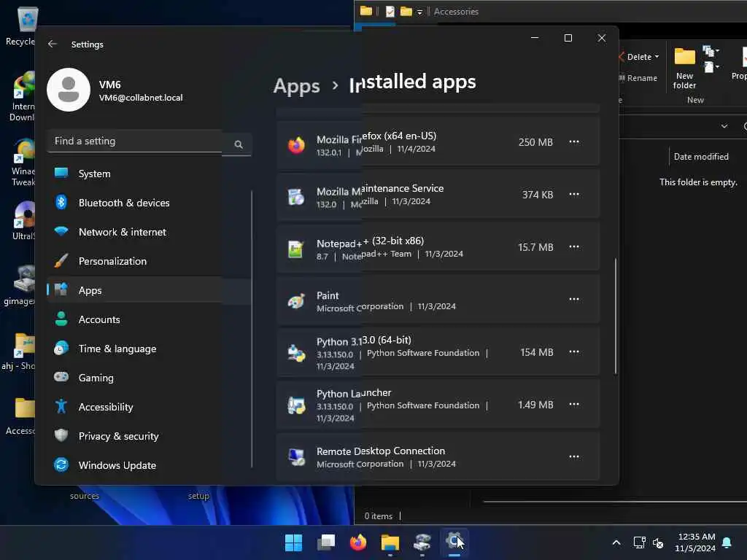Screen dimensions: 747x560
Task: Open more options for Python Launcher
Action: pos(574,404)
